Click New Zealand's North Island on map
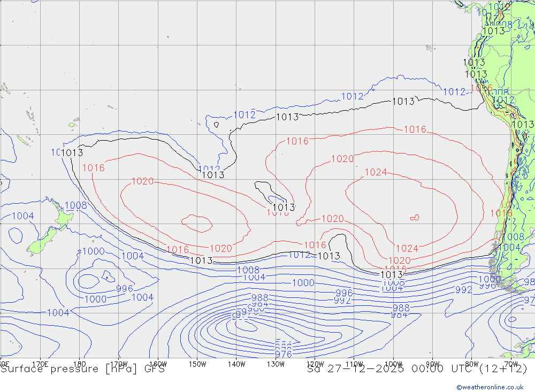Viewport: 535px width, 392px height. pyautogui.click(x=63, y=219)
